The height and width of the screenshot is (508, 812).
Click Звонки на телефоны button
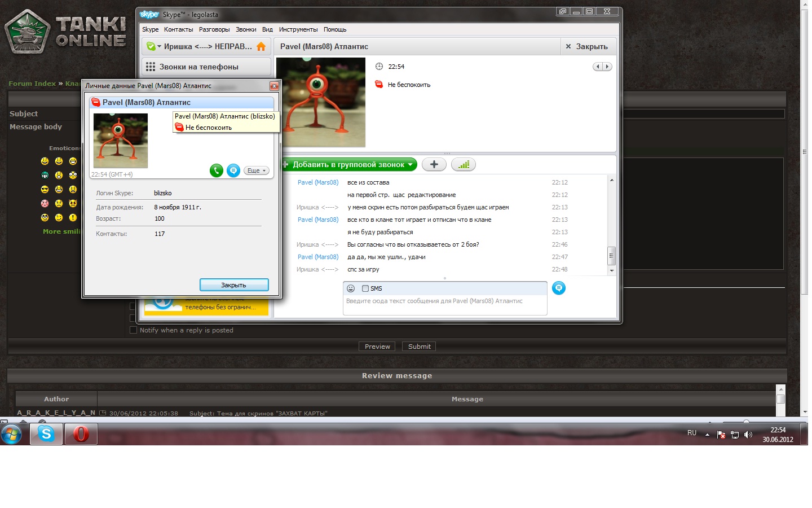pos(206,67)
